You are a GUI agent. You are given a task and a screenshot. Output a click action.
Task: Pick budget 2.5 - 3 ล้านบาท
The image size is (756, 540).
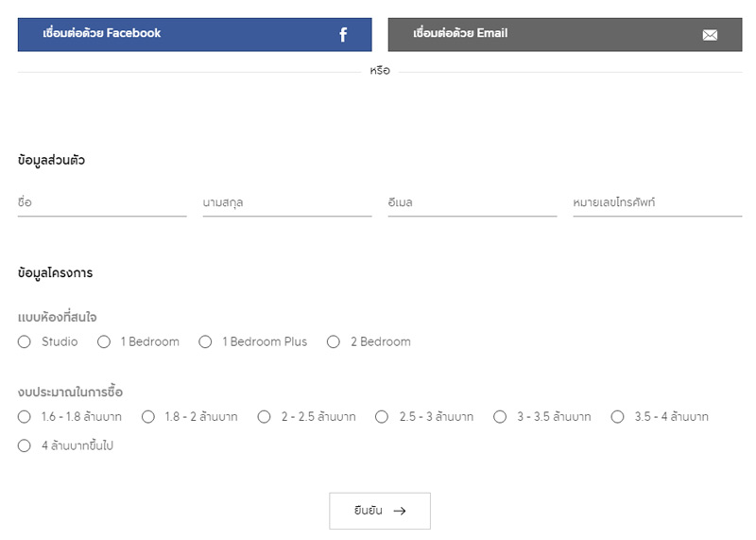(382, 417)
